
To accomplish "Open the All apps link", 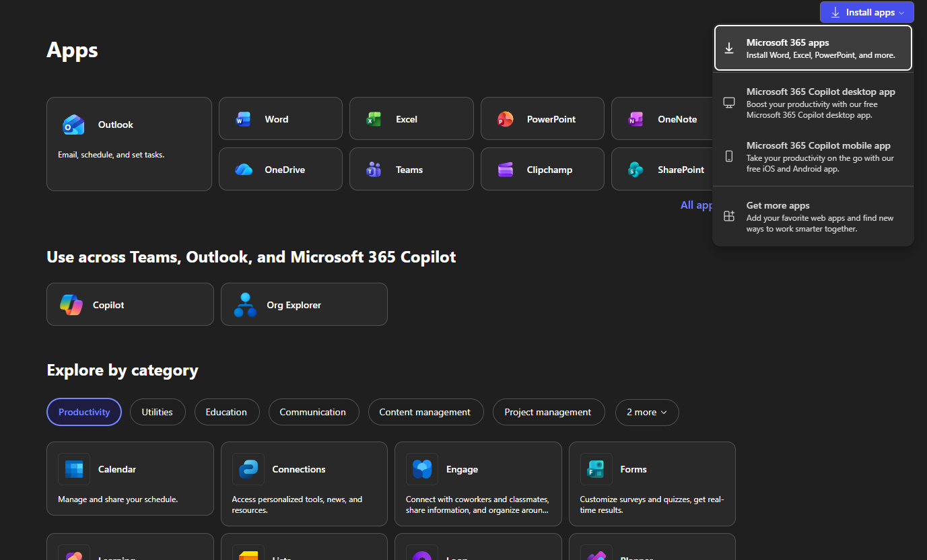I will 696,205.
